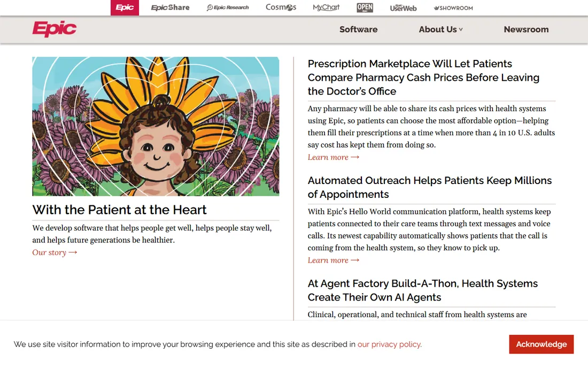This screenshot has height=368, width=588.
Task: Click the Acknowledge button
Action: point(541,344)
